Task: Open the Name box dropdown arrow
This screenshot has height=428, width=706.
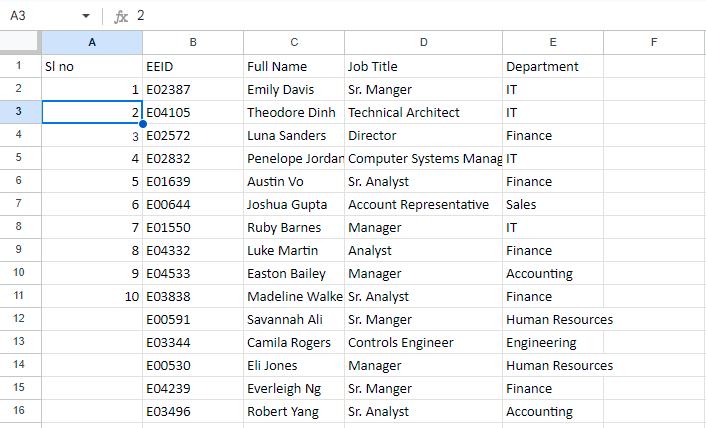Action: (x=86, y=16)
